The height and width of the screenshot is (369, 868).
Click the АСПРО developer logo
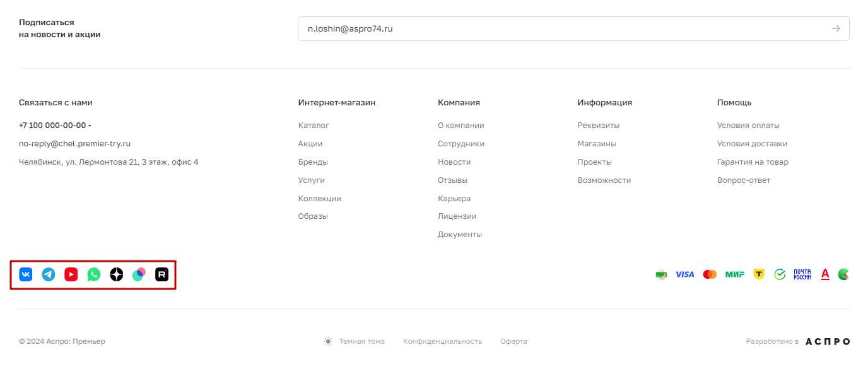pos(828,341)
